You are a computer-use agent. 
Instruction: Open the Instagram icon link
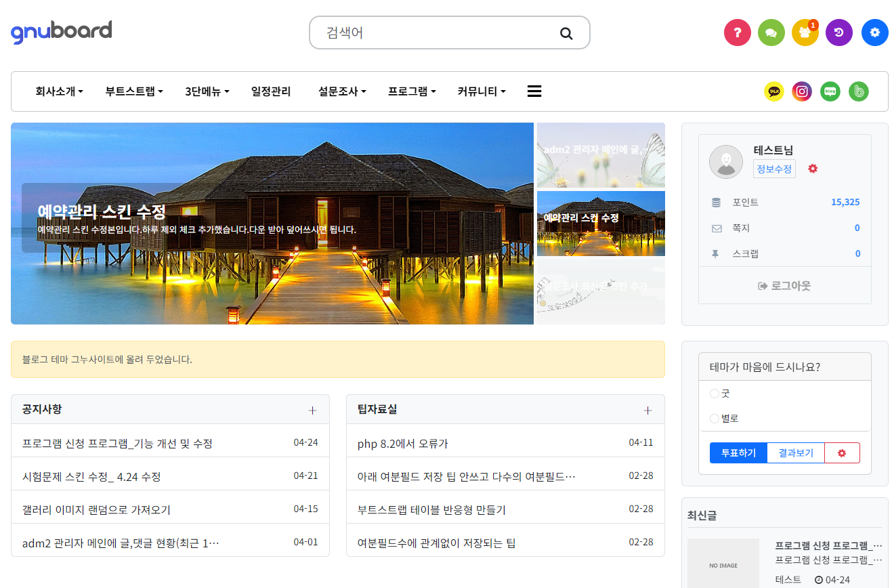pyautogui.click(x=802, y=91)
